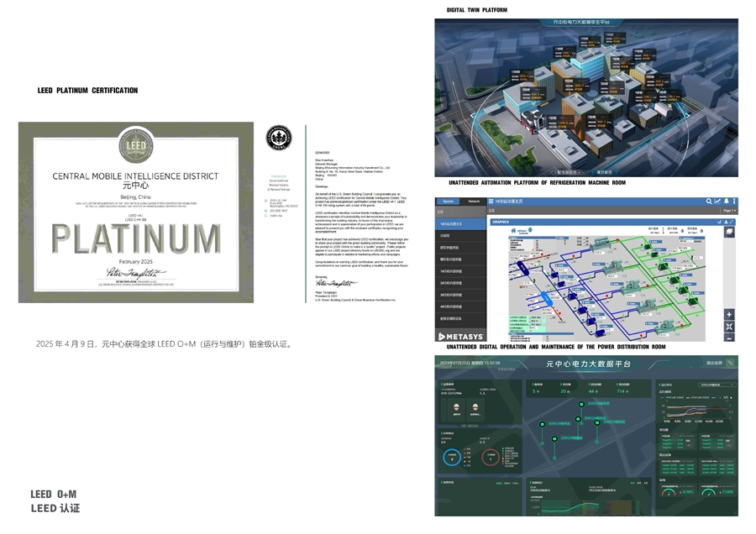The height and width of the screenshot is (534, 756).
Task: Click the brown donut chart on the power platform
Action: coord(491,458)
